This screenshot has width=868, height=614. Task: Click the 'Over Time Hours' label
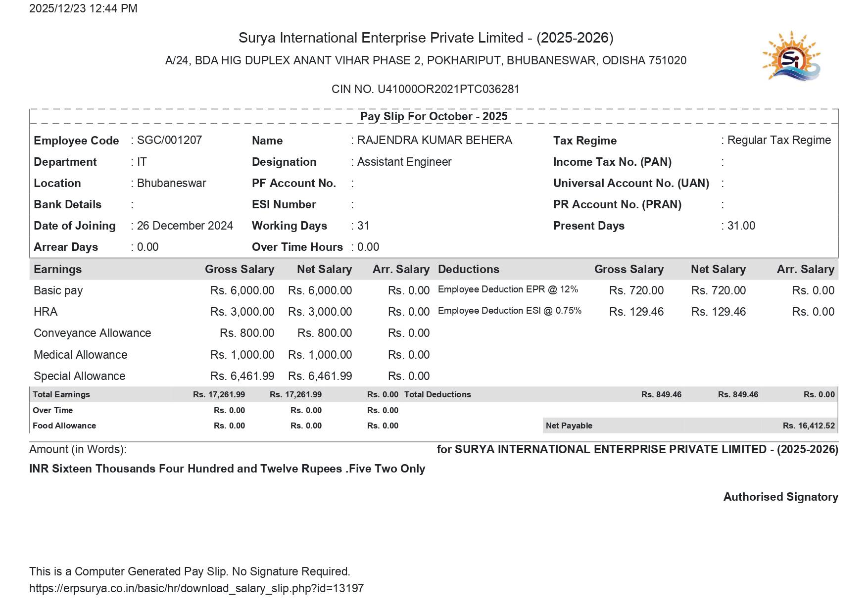tap(297, 247)
